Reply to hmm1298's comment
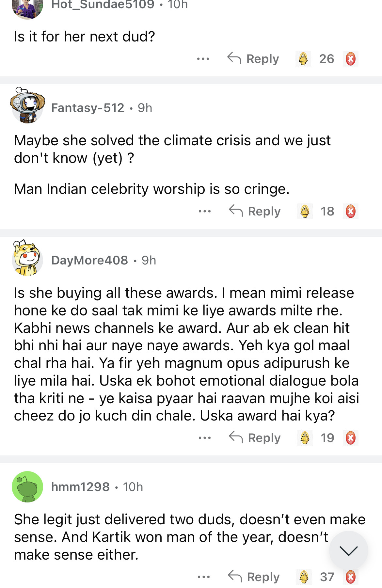 click(x=254, y=577)
